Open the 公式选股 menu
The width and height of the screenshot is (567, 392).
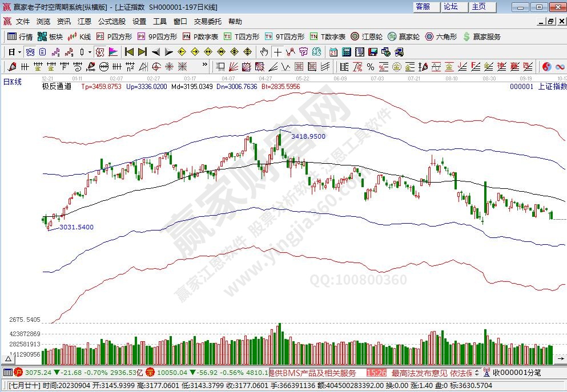pyautogui.click(x=112, y=21)
